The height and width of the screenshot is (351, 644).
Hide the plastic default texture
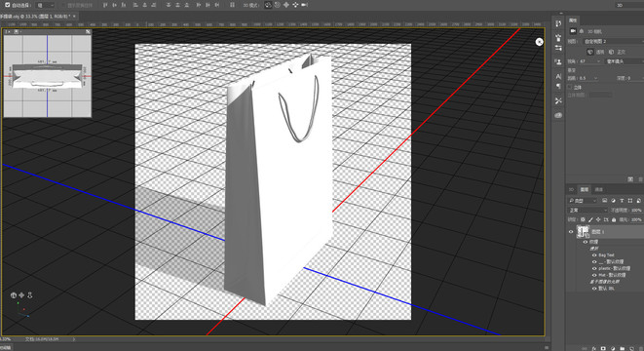click(594, 268)
